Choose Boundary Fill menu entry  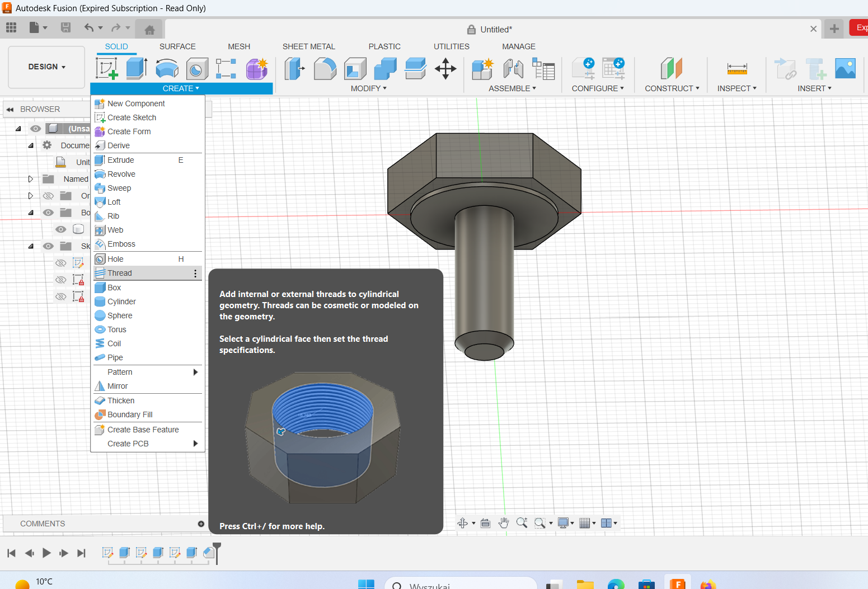[148, 414]
